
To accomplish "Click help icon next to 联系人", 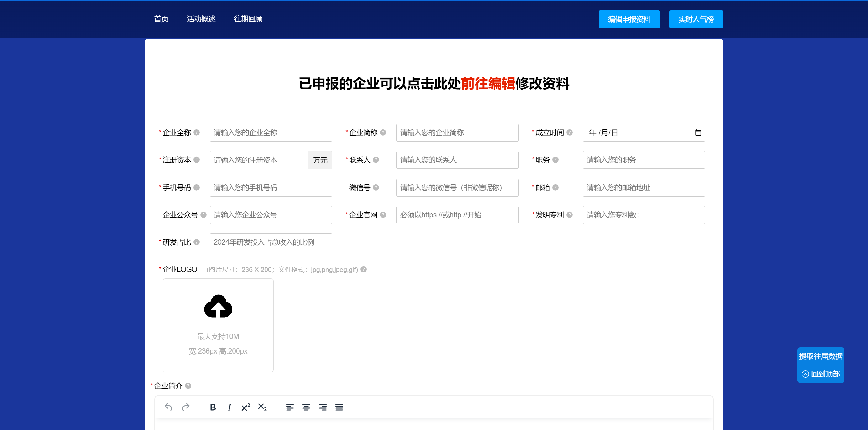I will click(376, 160).
